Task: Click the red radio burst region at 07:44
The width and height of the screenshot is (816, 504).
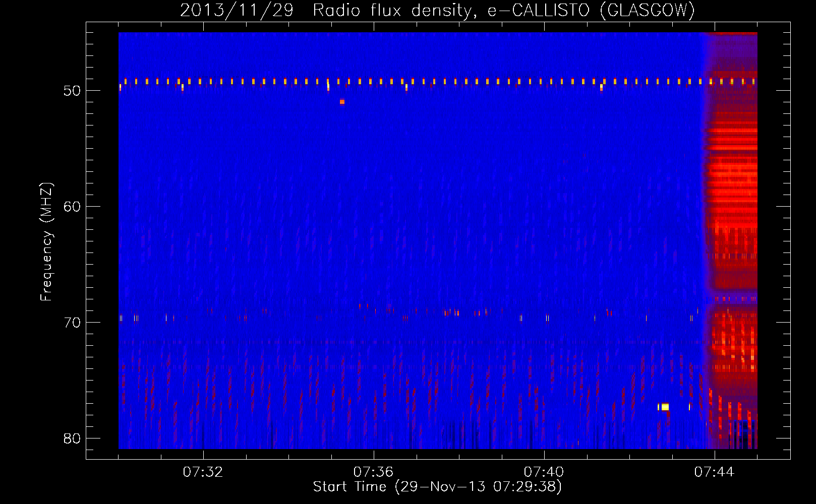Action: (x=731, y=240)
